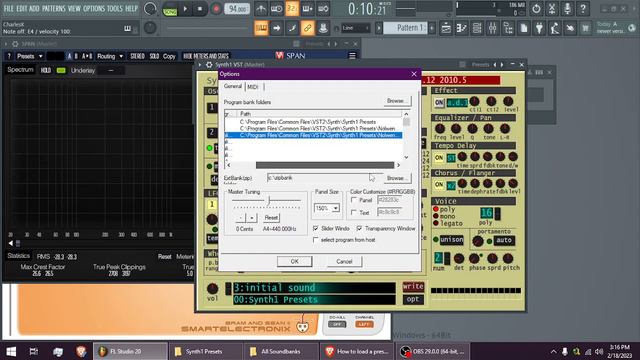This screenshot has width=640, height=360.
Task: Click Browse next to Program bank folders
Action: [397, 101]
